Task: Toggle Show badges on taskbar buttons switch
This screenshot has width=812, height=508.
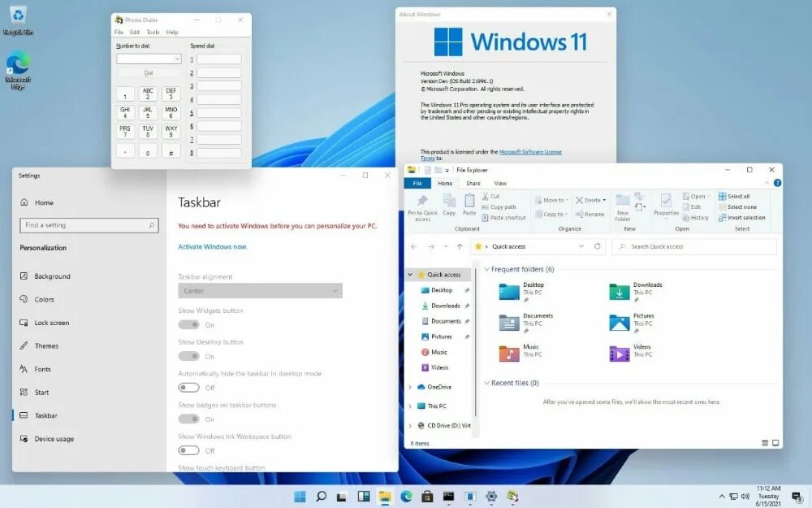Action: [x=188, y=419]
